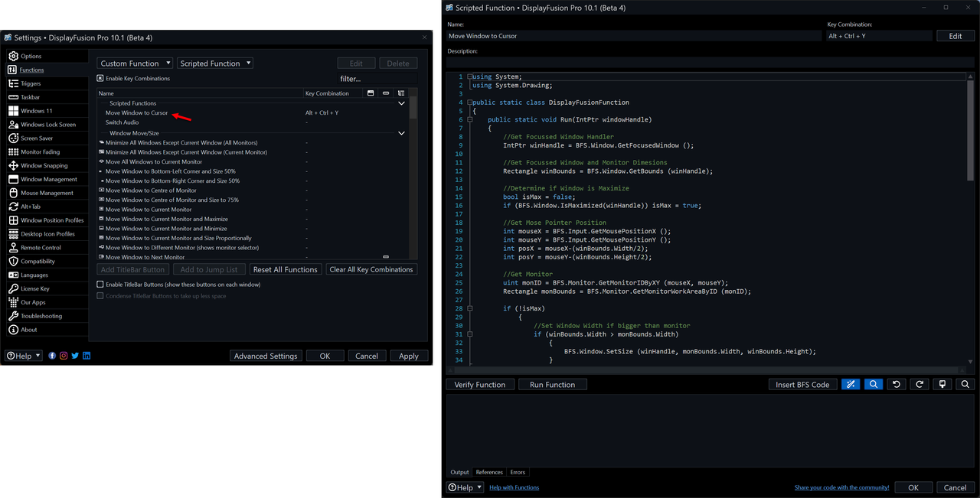Open the Mouse Management section
The width and height of the screenshot is (980, 498).
47,193
